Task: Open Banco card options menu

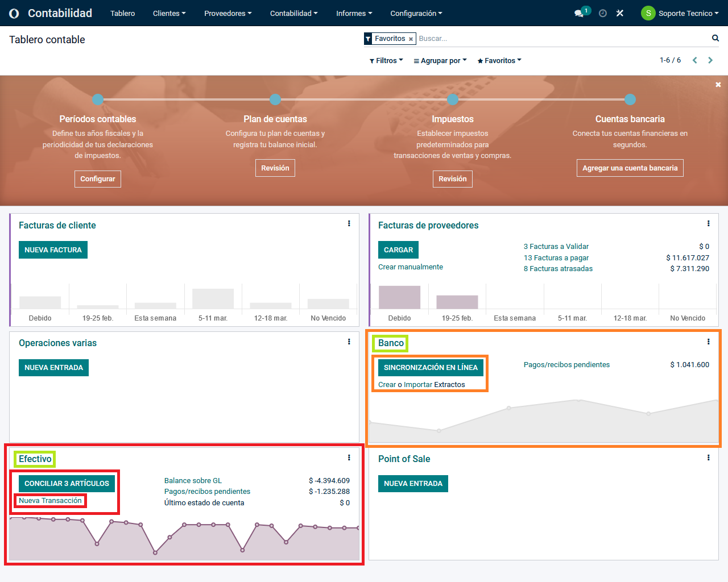Action: [x=708, y=342]
